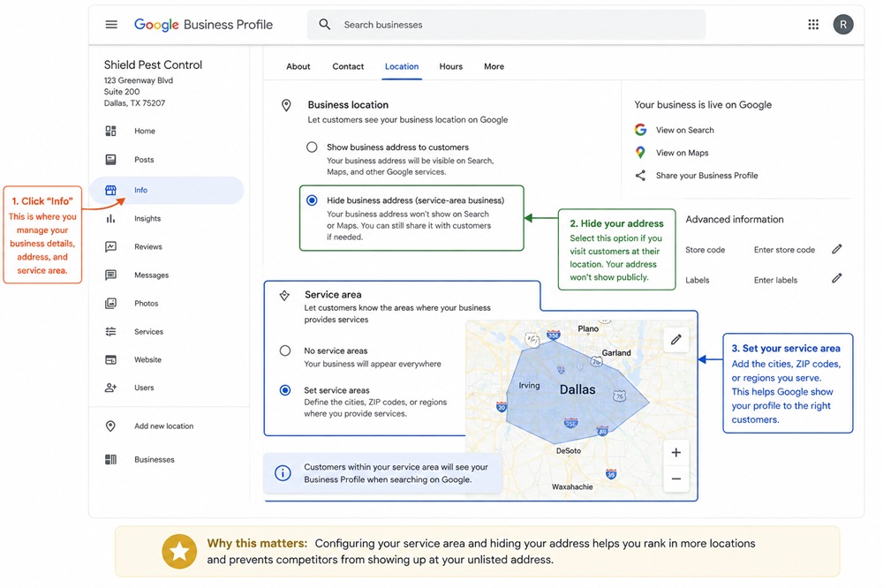This screenshot has height=588, width=883.
Task: Click the Search businesses field
Action: pos(506,25)
